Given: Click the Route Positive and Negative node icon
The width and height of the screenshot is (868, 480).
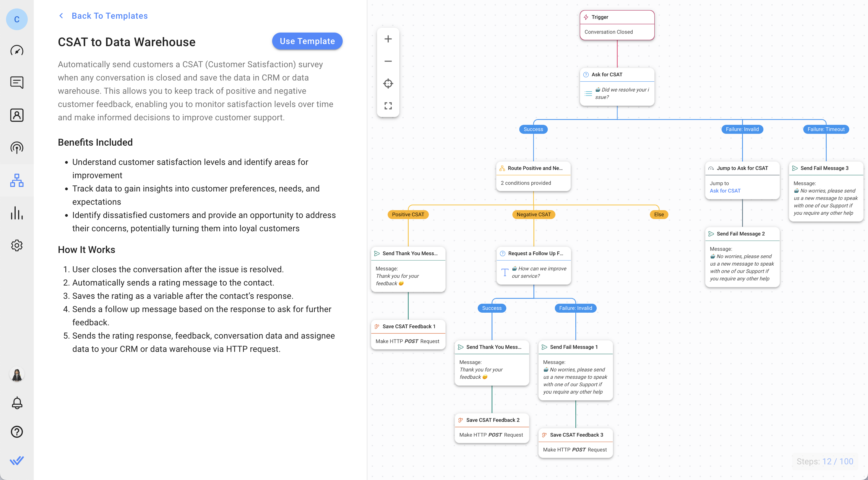Looking at the screenshot, I should tap(502, 168).
